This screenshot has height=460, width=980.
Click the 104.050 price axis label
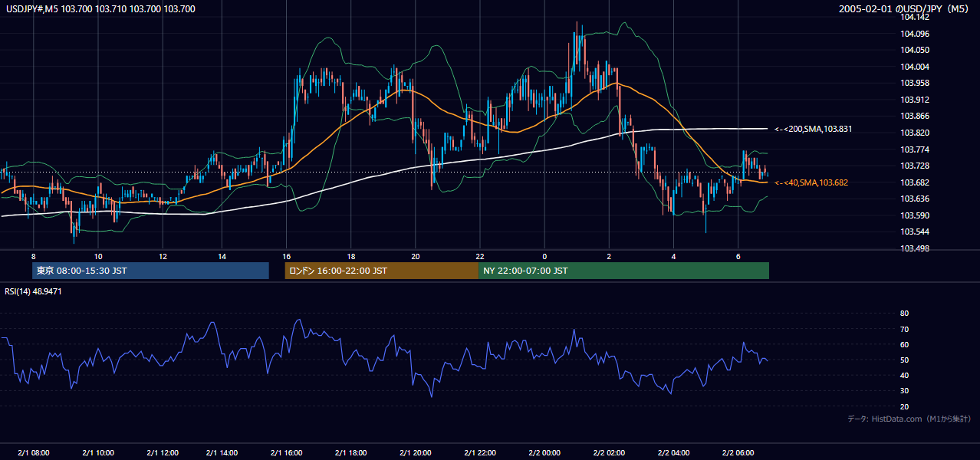pyautogui.click(x=916, y=50)
